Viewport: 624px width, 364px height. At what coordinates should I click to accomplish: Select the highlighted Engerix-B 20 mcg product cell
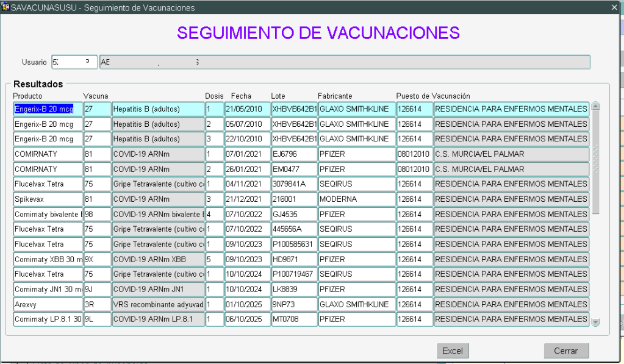coord(48,109)
